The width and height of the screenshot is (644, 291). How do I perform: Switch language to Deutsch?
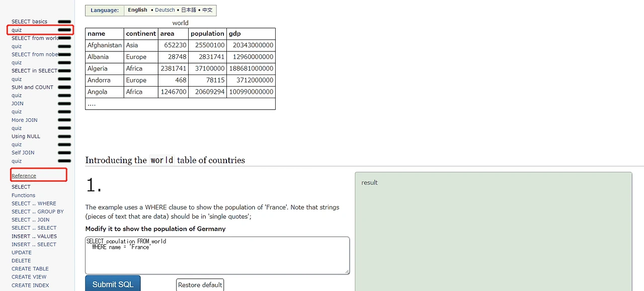(x=165, y=10)
